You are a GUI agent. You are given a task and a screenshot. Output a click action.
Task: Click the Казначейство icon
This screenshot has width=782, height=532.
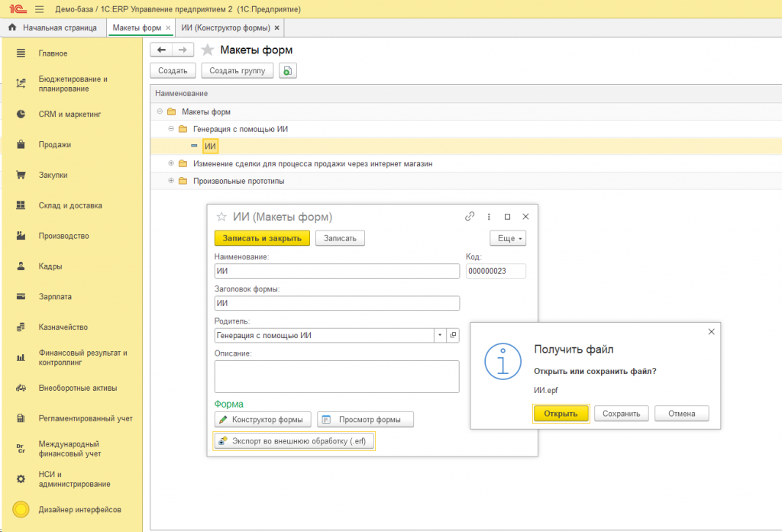click(x=21, y=327)
